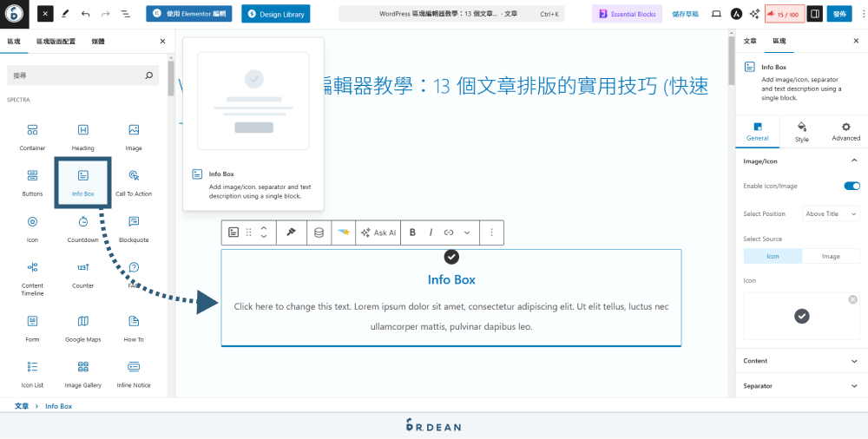The image size is (868, 439).
Task: Open more block options menu
Action: click(491, 233)
